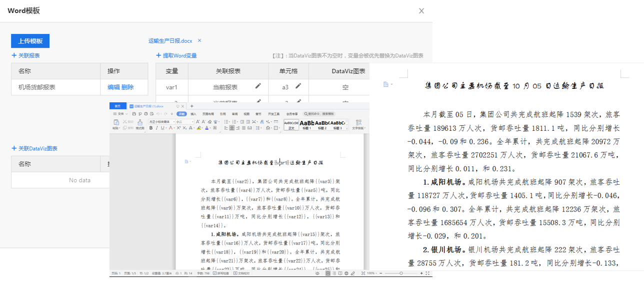The height and width of the screenshot is (282, 644).
Task: Click 文档校对 in status bar
Action: tap(241, 274)
